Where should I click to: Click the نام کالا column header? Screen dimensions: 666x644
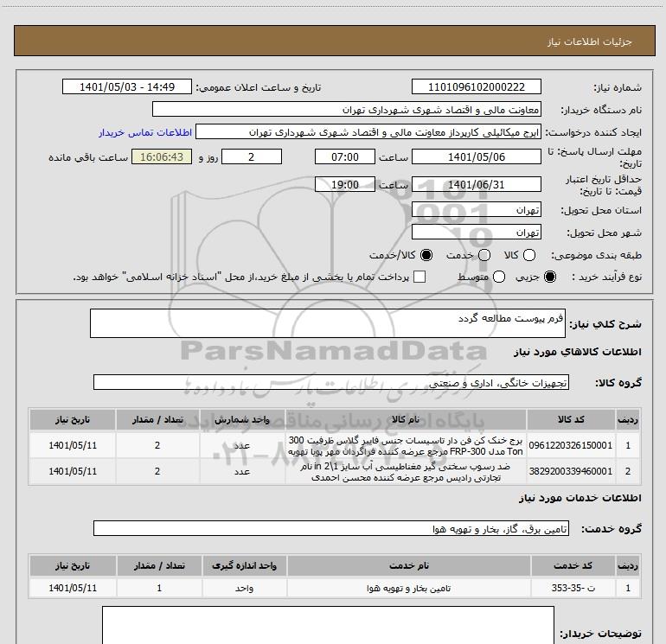pyautogui.click(x=406, y=419)
